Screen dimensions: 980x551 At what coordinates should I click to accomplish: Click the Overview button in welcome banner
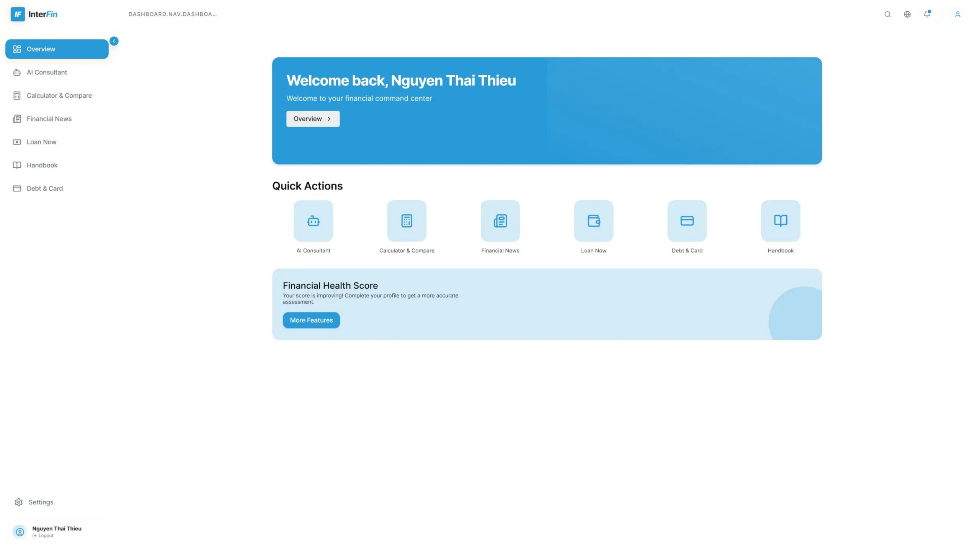coord(312,119)
